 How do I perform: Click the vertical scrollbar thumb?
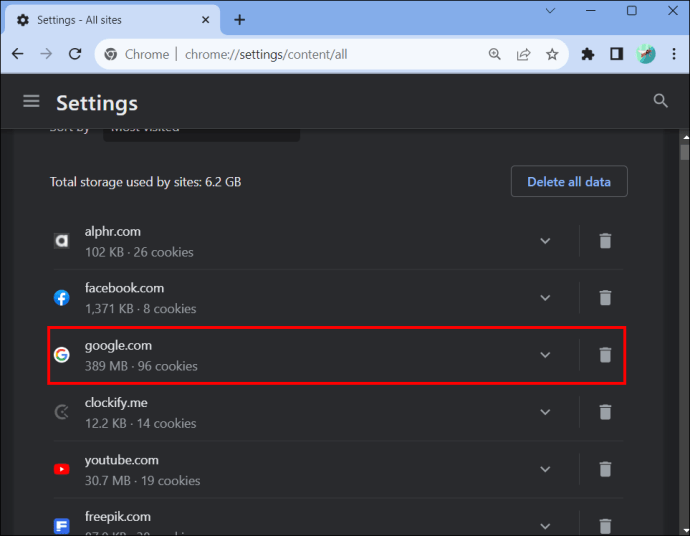click(684, 152)
